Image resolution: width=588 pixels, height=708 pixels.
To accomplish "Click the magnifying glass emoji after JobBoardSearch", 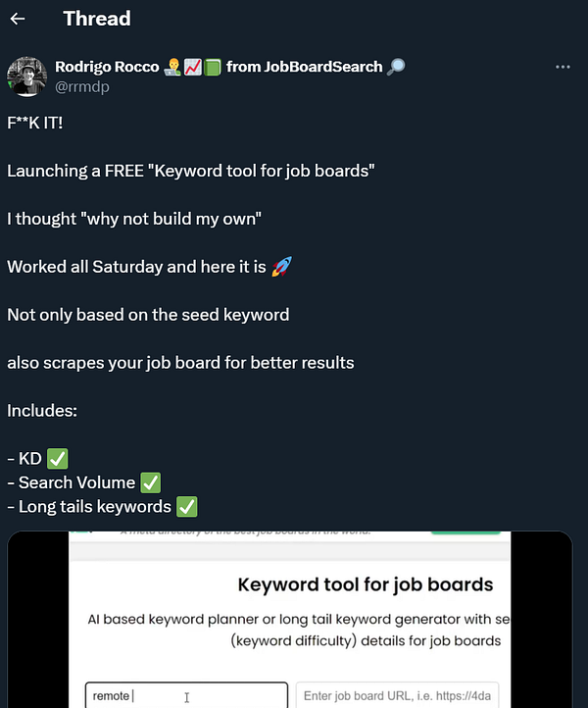I will (x=396, y=67).
